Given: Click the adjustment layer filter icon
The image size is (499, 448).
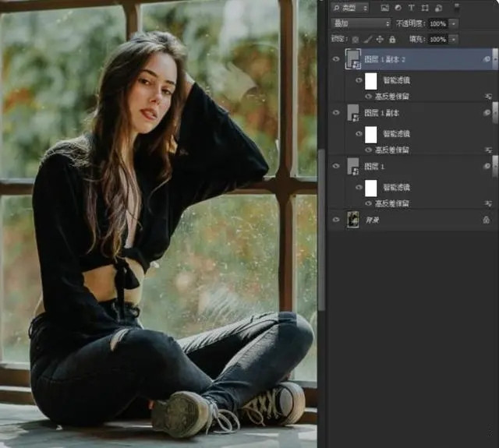Looking at the screenshot, I should [398, 8].
